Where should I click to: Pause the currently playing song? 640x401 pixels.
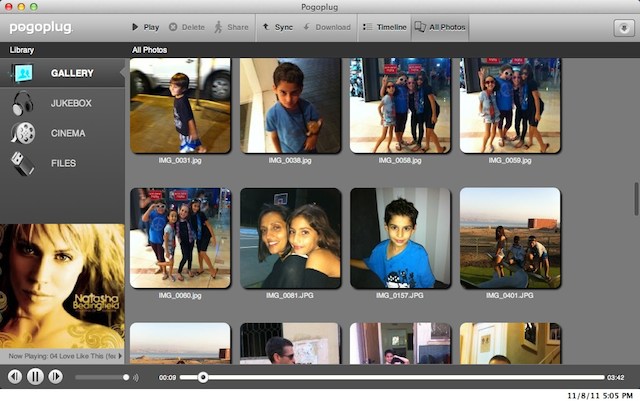point(35,377)
